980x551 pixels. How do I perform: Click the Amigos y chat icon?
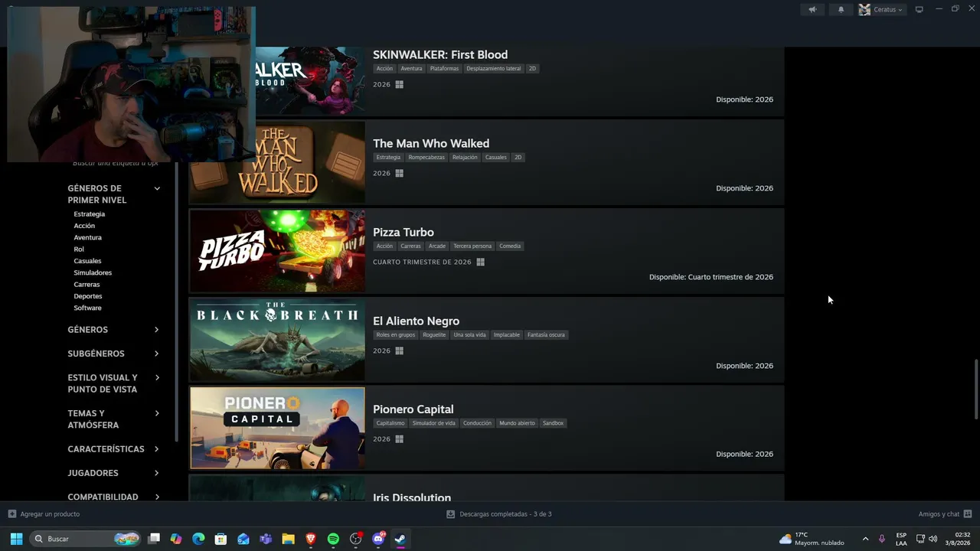968,514
